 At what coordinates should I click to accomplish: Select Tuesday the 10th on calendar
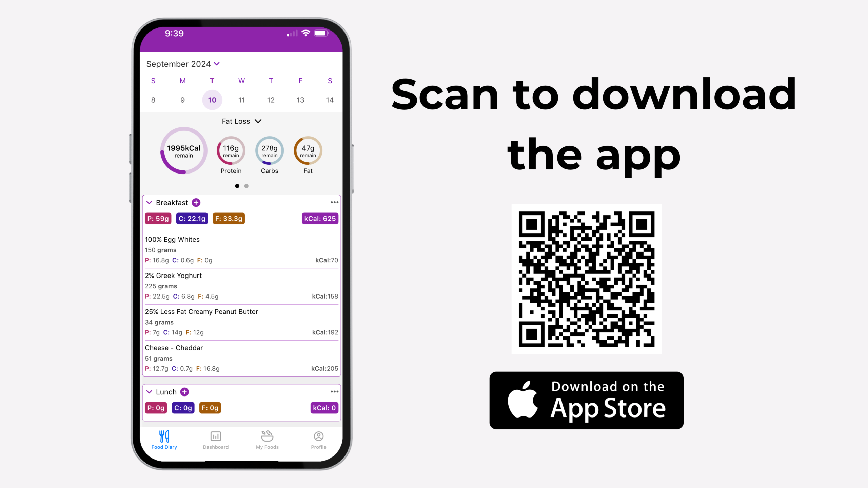tap(212, 100)
